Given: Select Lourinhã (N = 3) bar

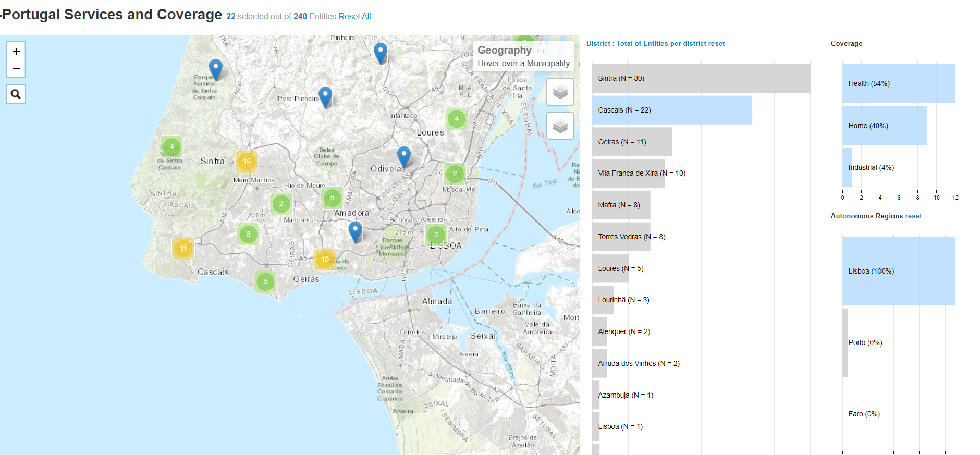Looking at the screenshot, I should 603,300.
